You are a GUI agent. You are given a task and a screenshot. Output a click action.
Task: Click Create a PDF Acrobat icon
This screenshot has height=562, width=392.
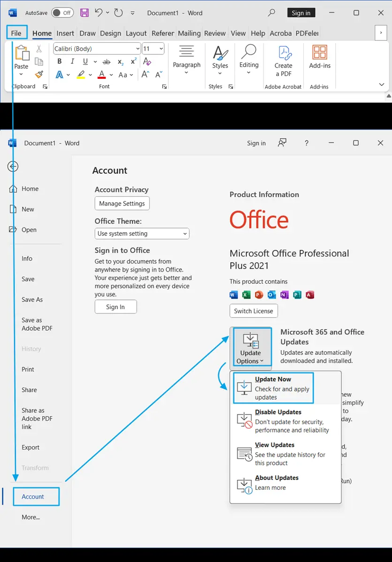[283, 61]
